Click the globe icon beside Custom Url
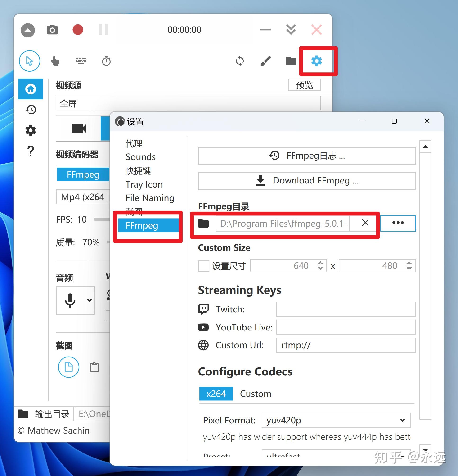The height and width of the screenshot is (476, 458). (203, 345)
